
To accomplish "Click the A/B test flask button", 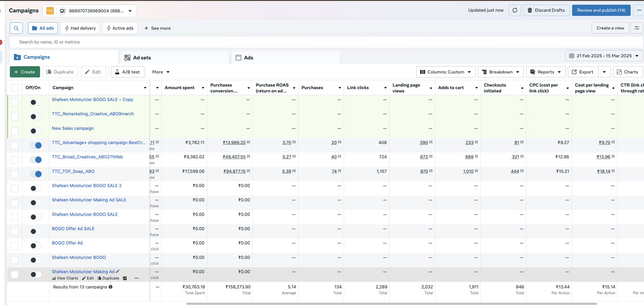I will click(x=127, y=72).
